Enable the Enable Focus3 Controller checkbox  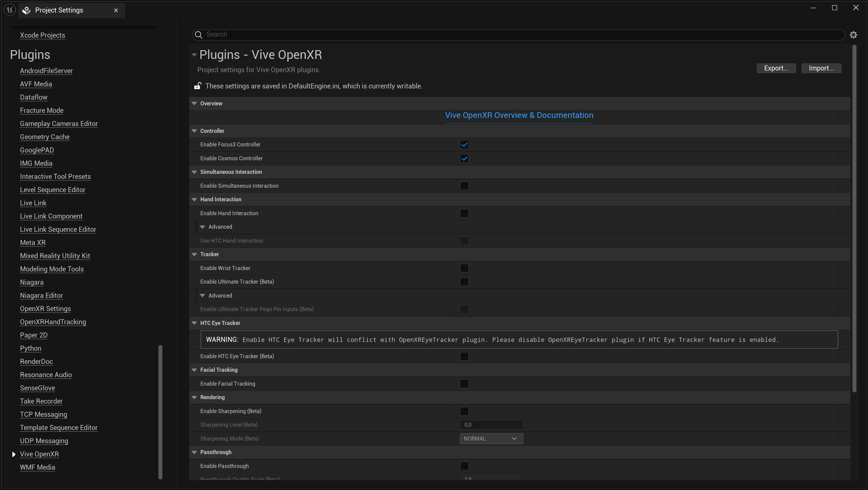(x=465, y=144)
